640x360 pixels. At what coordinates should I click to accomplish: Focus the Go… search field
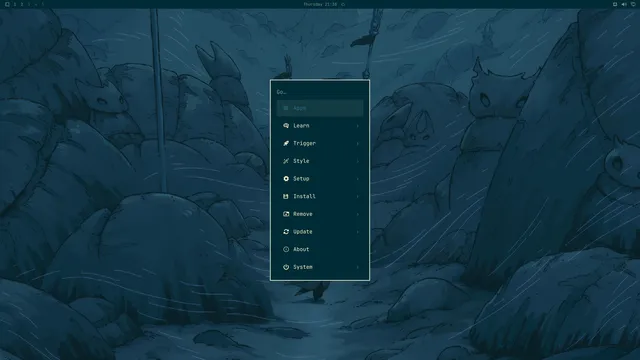(x=320, y=92)
